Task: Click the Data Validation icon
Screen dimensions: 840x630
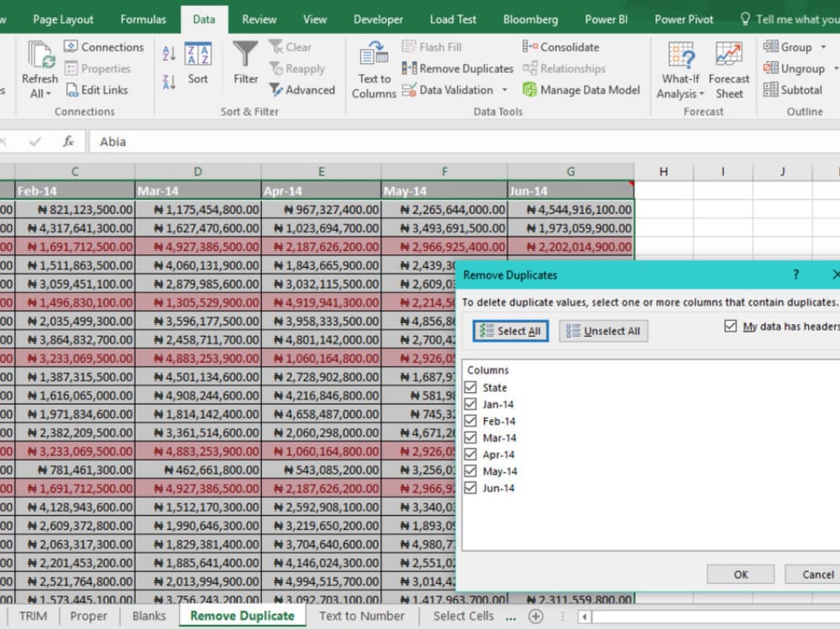Action: click(409, 90)
